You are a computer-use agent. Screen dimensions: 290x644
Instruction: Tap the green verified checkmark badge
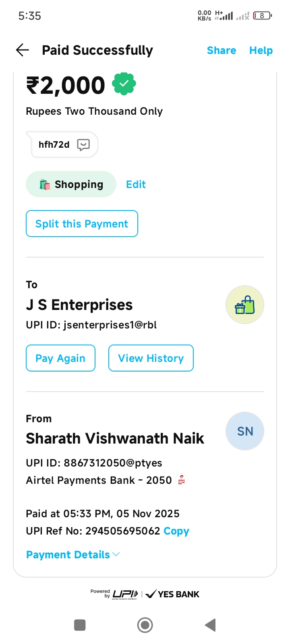(x=124, y=84)
